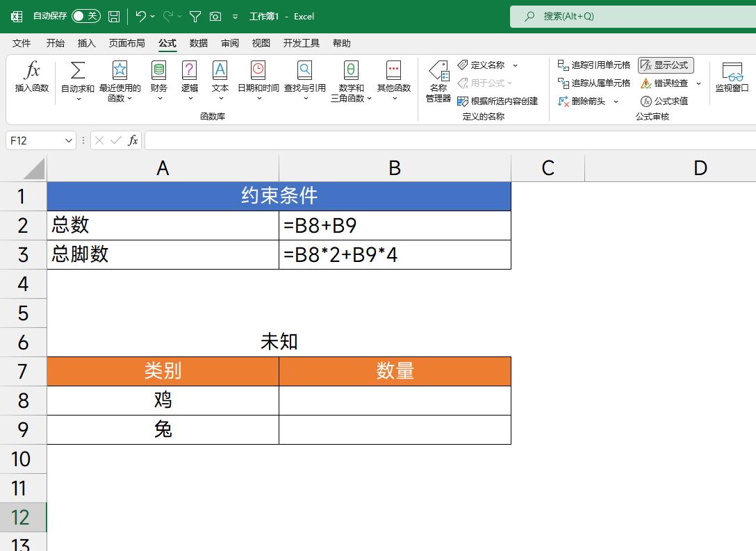Click Evaluate Formula (公式求值)

(664, 101)
